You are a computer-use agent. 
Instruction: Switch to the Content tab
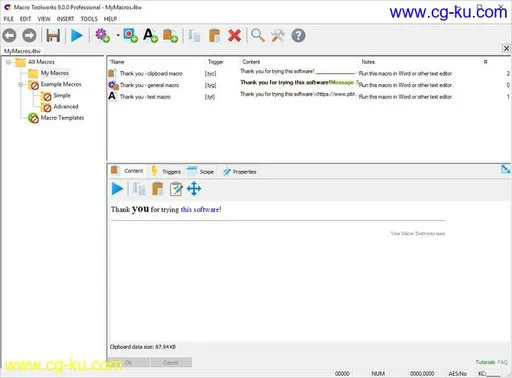pyautogui.click(x=128, y=171)
